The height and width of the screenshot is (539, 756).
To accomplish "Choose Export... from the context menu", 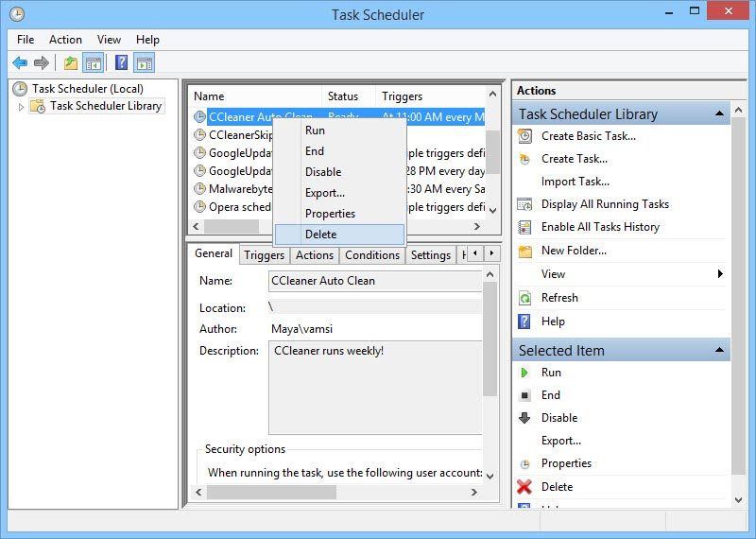I will tap(339, 193).
